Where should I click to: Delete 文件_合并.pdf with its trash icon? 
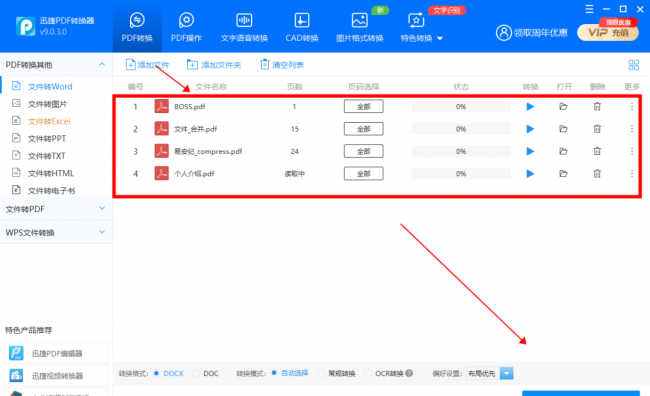[597, 129]
